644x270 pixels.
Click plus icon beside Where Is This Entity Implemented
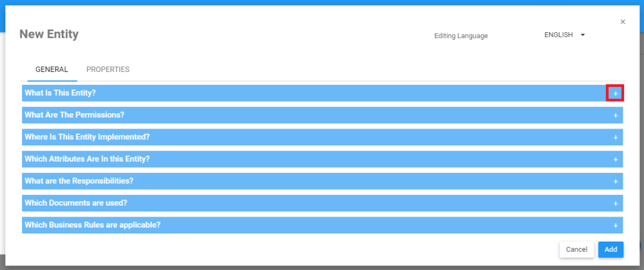615,138
